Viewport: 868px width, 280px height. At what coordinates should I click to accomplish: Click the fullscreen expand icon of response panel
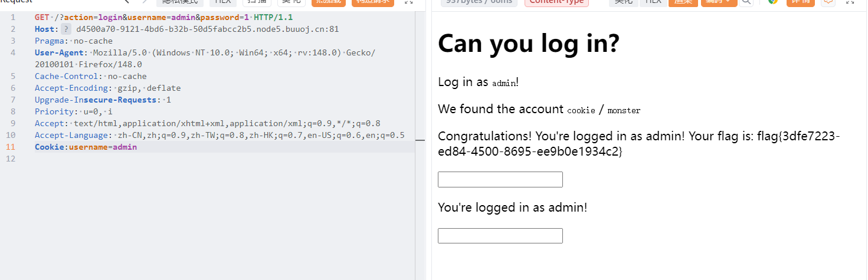(851, 2)
